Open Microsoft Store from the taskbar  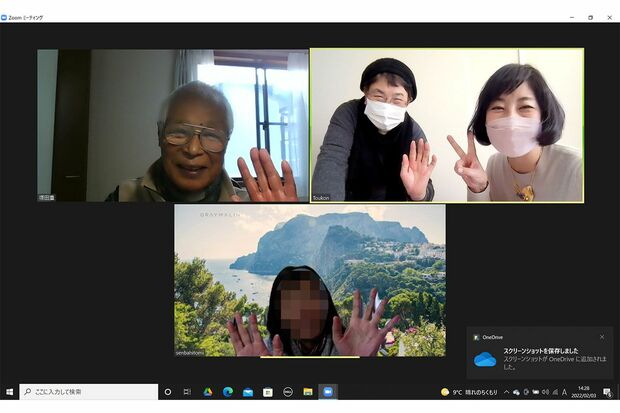[x=268, y=392]
